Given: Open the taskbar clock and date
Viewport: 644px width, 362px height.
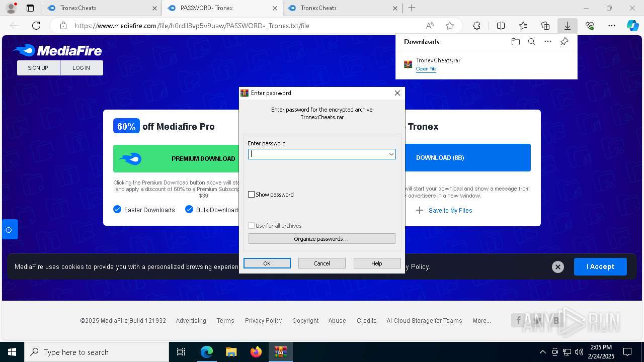Looking at the screenshot, I should point(601,352).
